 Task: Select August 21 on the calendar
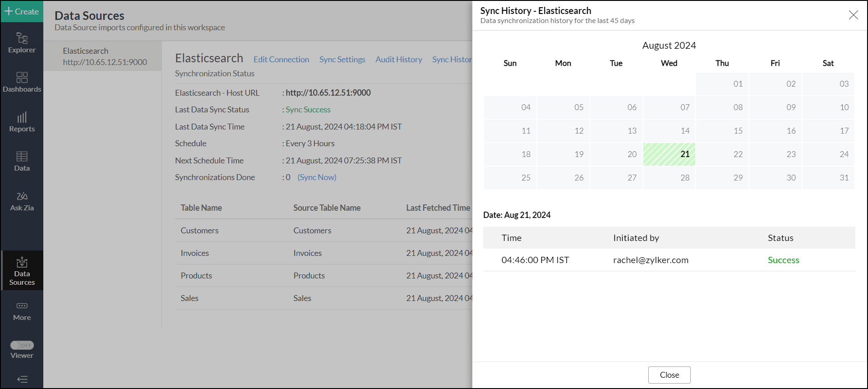click(x=669, y=154)
